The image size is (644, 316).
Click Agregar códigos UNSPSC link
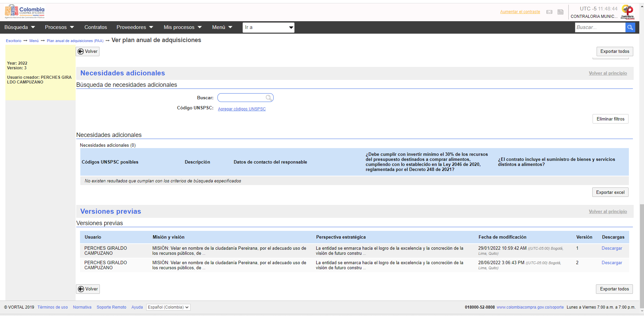click(x=242, y=109)
